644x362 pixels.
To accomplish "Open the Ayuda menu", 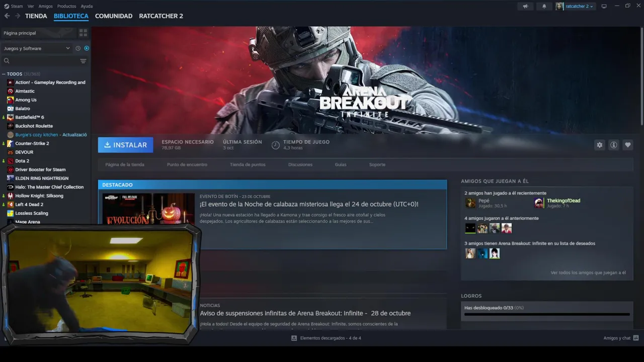I will 87,7.
